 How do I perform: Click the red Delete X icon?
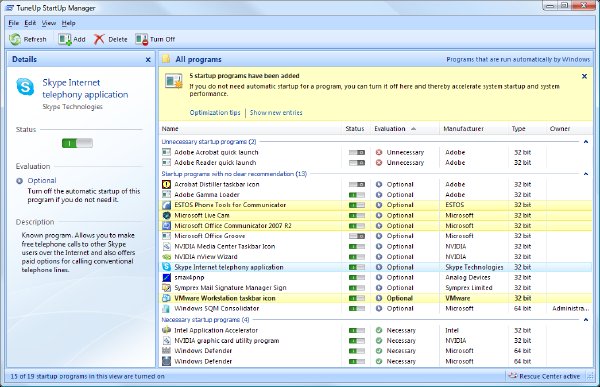click(x=99, y=39)
